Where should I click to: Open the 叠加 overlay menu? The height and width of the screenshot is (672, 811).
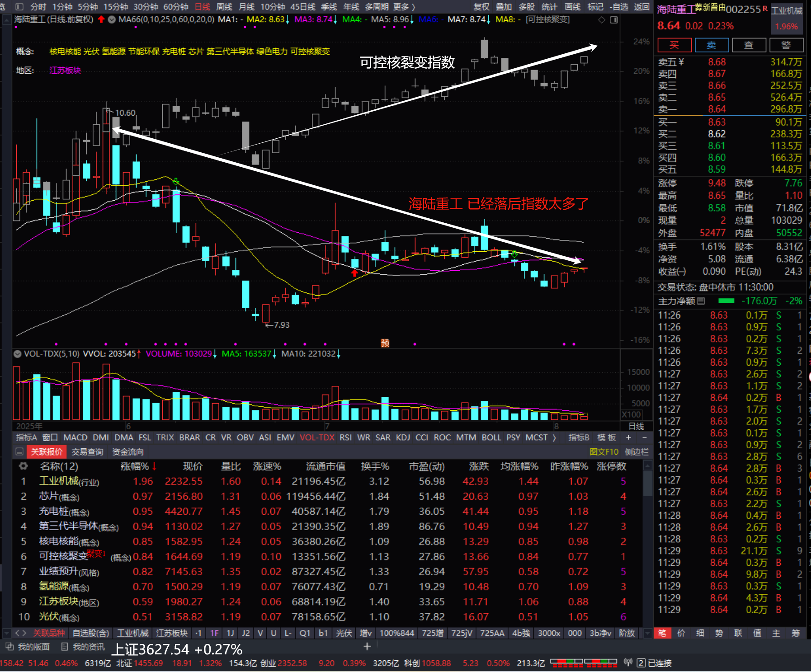pos(504,7)
